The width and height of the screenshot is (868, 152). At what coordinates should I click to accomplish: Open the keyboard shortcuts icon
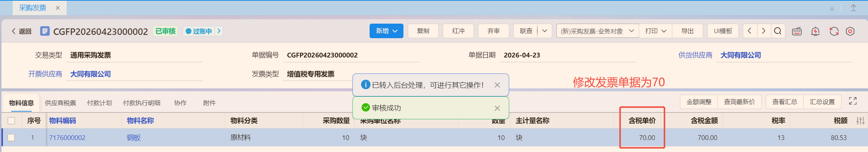(797, 31)
